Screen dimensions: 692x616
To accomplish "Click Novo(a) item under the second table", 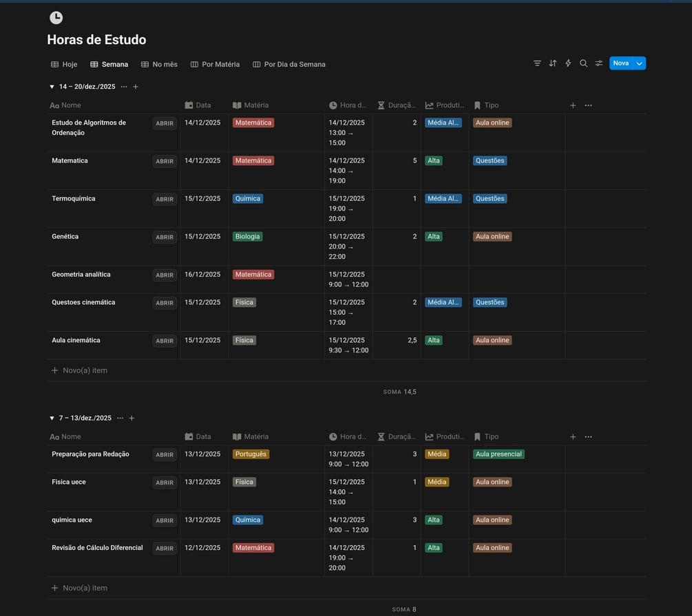I will click(x=79, y=588).
